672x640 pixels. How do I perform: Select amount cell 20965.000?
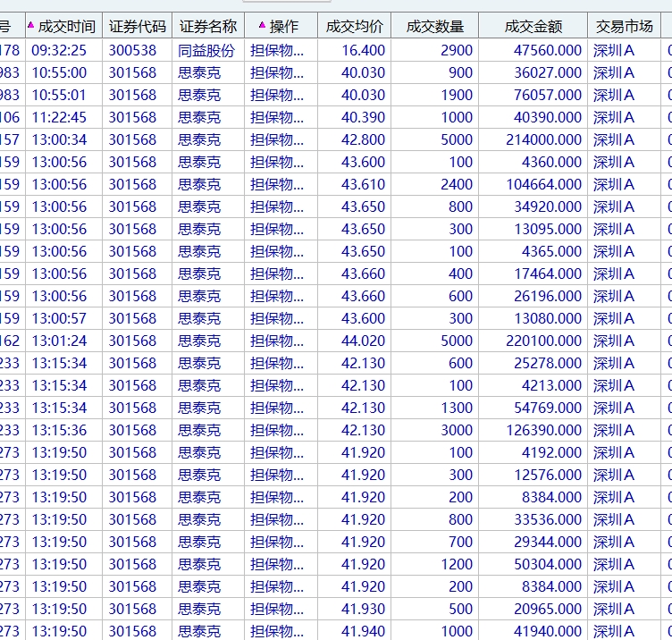pos(548,609)
